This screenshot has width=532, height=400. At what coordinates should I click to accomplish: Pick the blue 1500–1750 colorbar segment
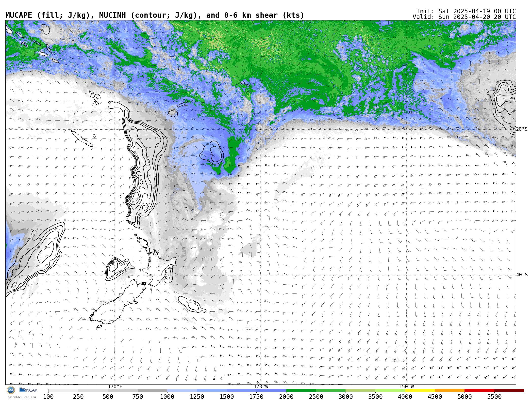tap(242, 391)
